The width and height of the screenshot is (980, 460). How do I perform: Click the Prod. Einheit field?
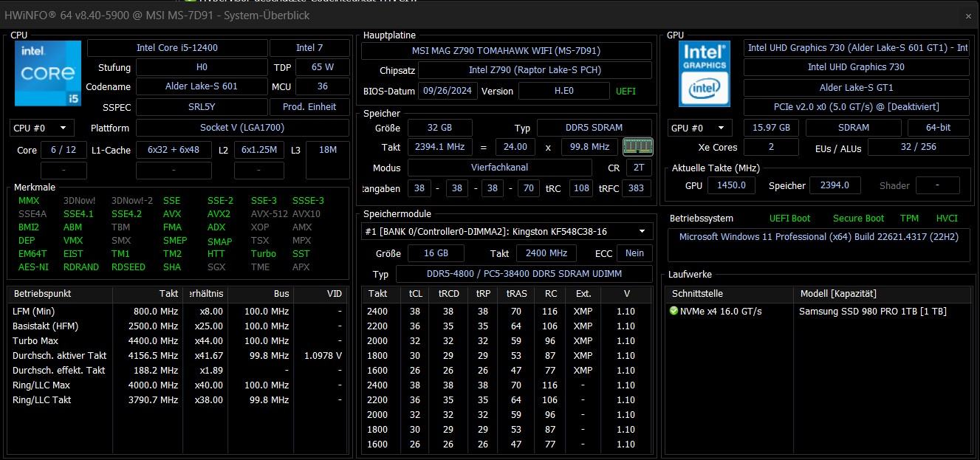point(309,107)
